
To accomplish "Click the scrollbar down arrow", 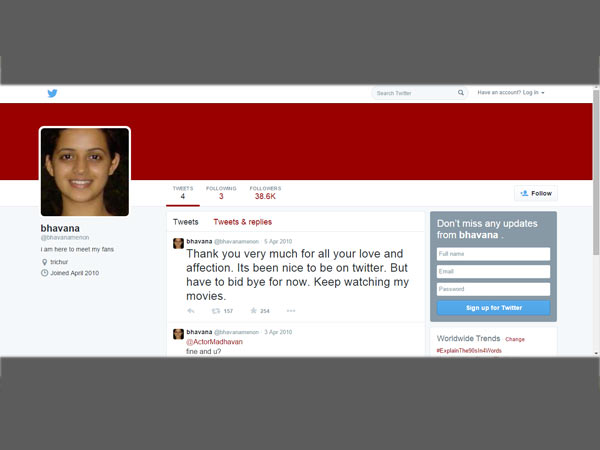I will pos(596,353).
